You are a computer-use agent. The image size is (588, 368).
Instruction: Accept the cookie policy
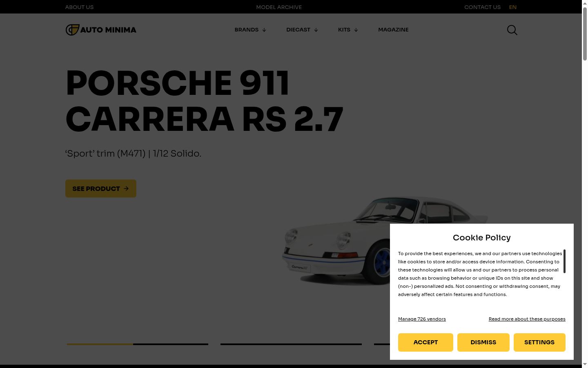click(x=425, y=342)
